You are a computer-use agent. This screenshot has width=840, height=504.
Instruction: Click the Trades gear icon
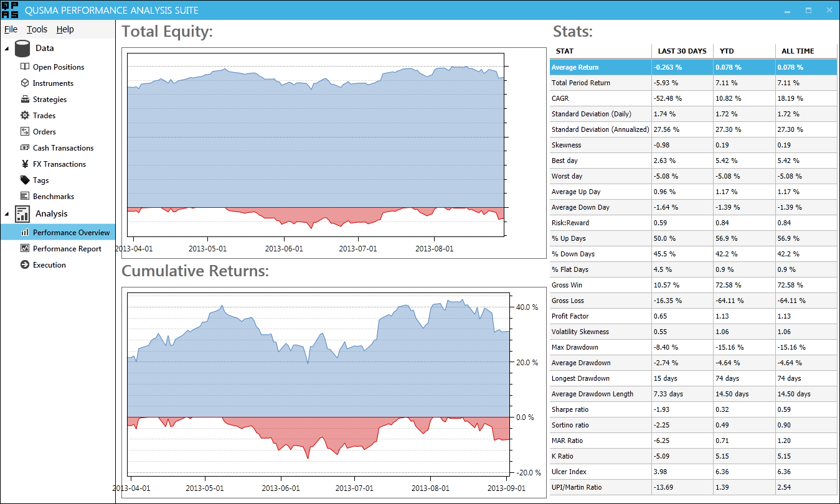click(x=25, y=115)
